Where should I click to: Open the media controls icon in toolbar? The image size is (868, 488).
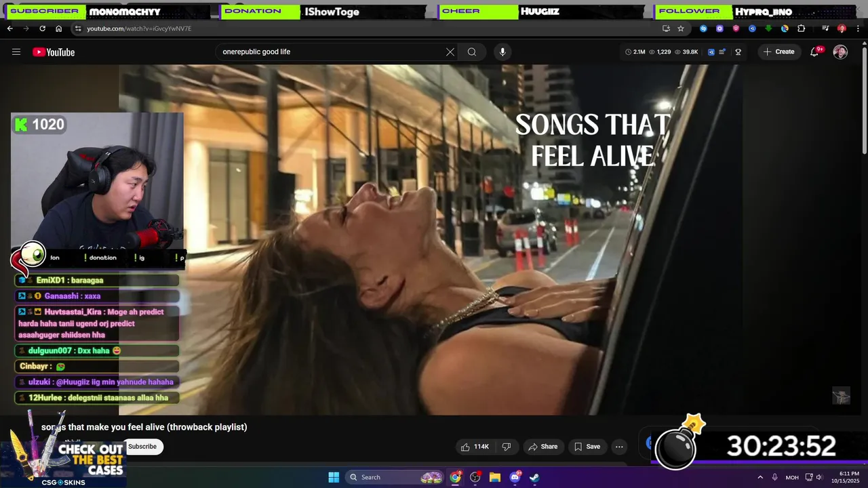point(825,28)
